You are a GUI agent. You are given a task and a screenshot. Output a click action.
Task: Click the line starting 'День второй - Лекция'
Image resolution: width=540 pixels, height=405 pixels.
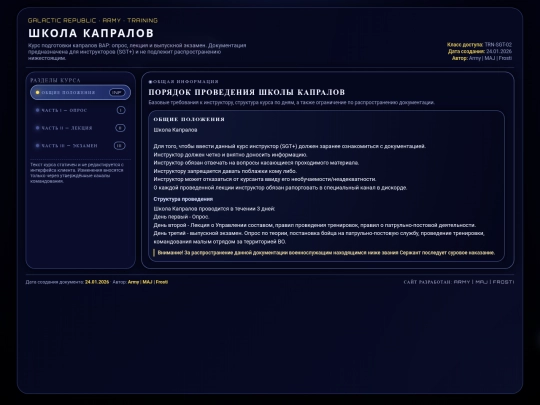[314, 225]
